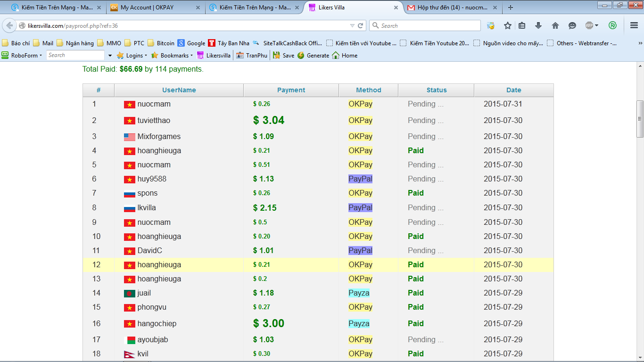The width and height of the screenshot is (644, 362).
Task: Open a new browser tab
Action: (511, 8)
